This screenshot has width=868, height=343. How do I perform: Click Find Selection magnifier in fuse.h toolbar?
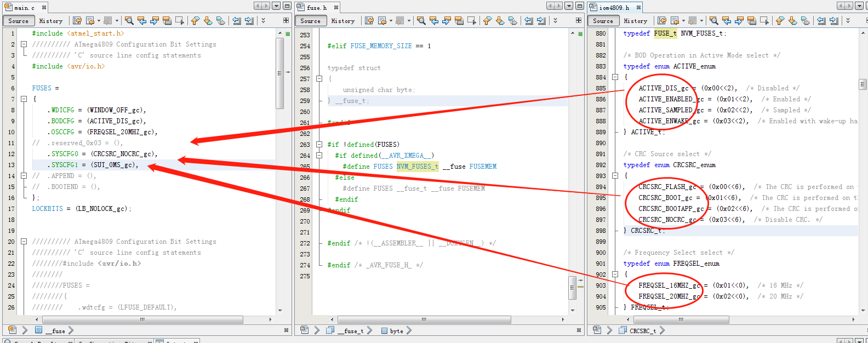point(421,20)
